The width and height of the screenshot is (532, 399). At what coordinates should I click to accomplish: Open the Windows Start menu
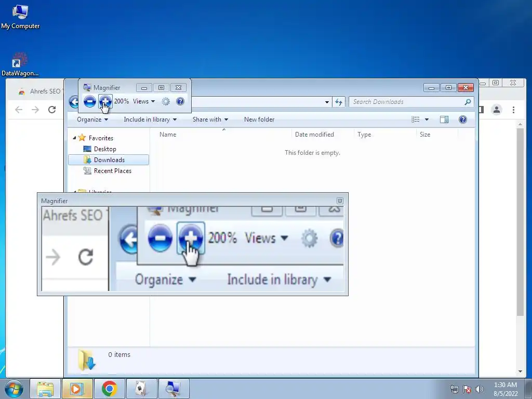tap(14, 389)
